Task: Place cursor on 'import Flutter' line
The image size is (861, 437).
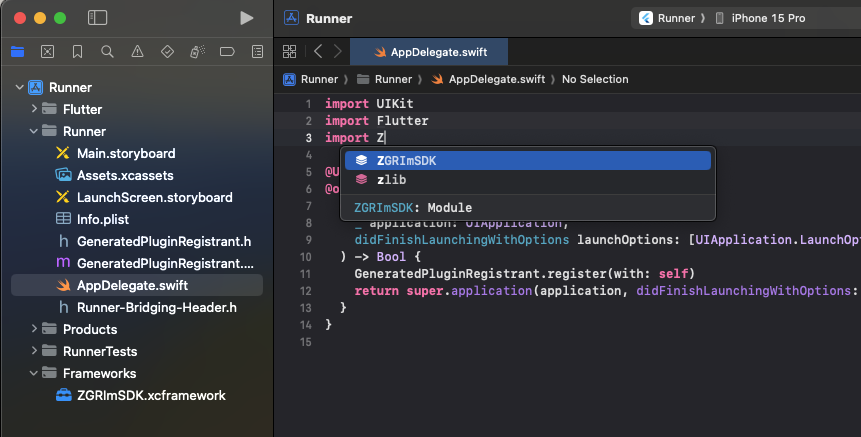Action: point(377,120)
